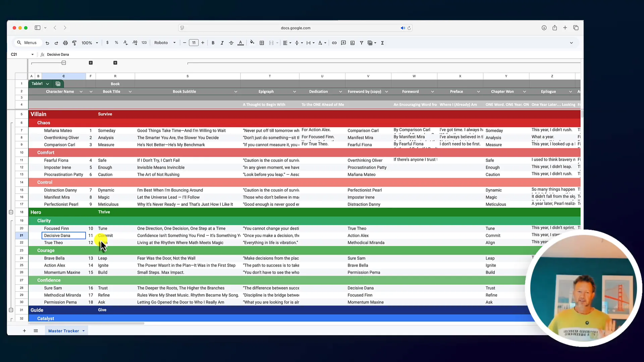Click the paint format icon
This screenshot has width=644, height=362.
click(x=74, y=43)
